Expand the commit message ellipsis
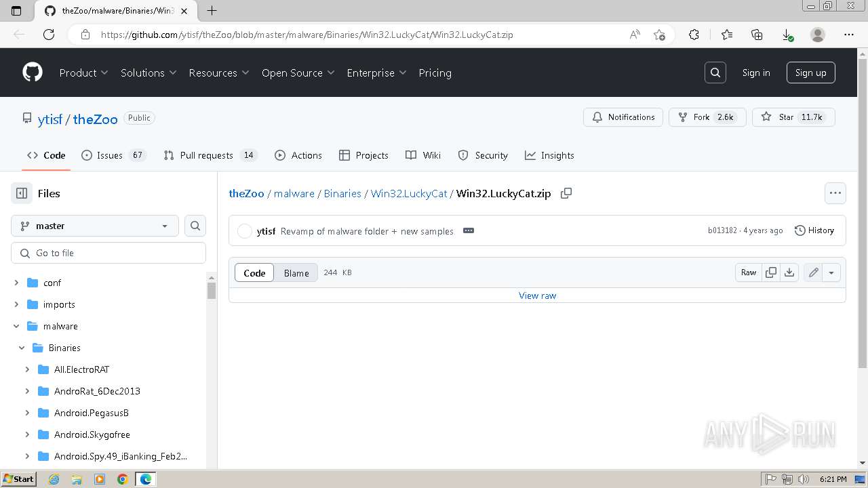This screenshot has width=868, height=488. pyautogui.click(x=468, y=230)
